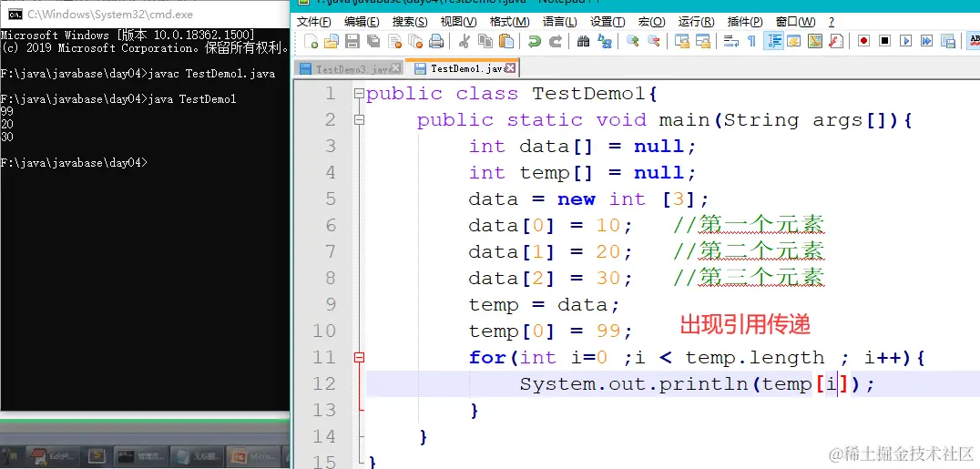Open the 宏(O) menu
Screen dimensions: 980x469
click(x=651, y=22)
